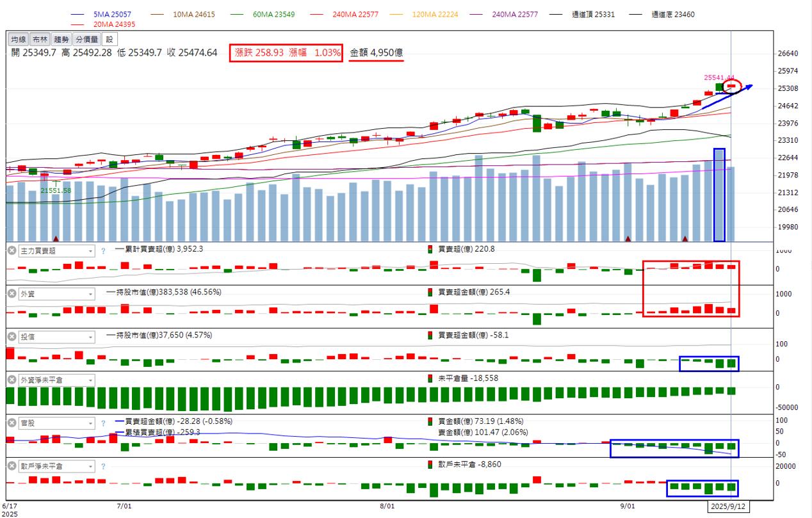Remove the 投信 panel with its X icon

point(12,337)
